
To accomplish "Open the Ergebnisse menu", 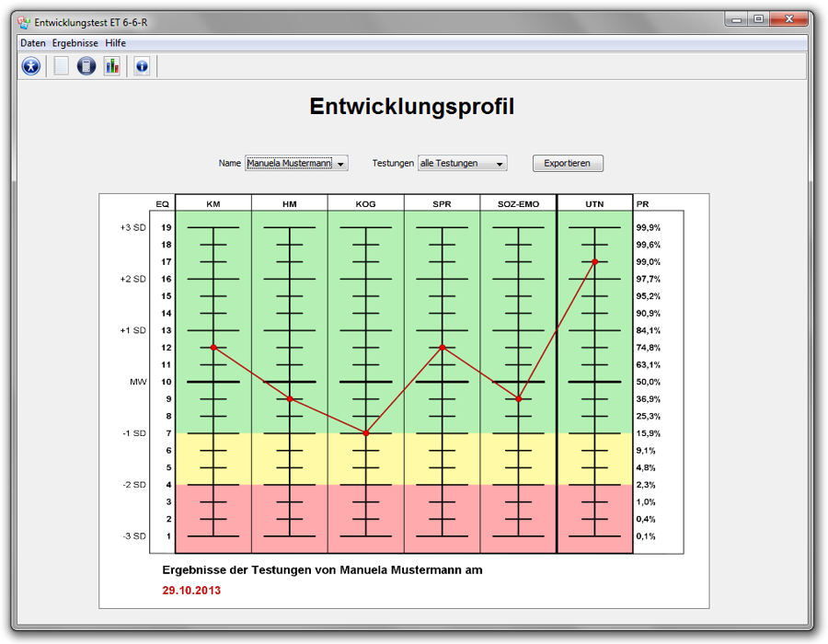I will 75,43.
